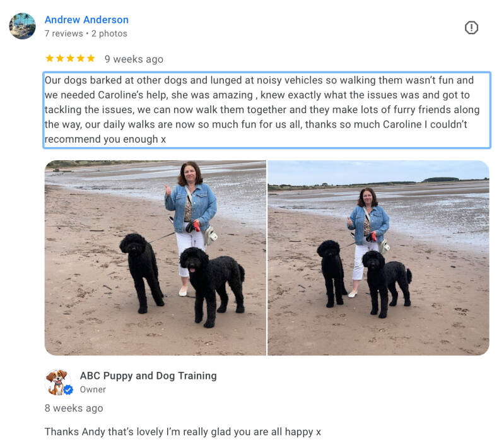Click the fifth gold rating star

point(91,58)
